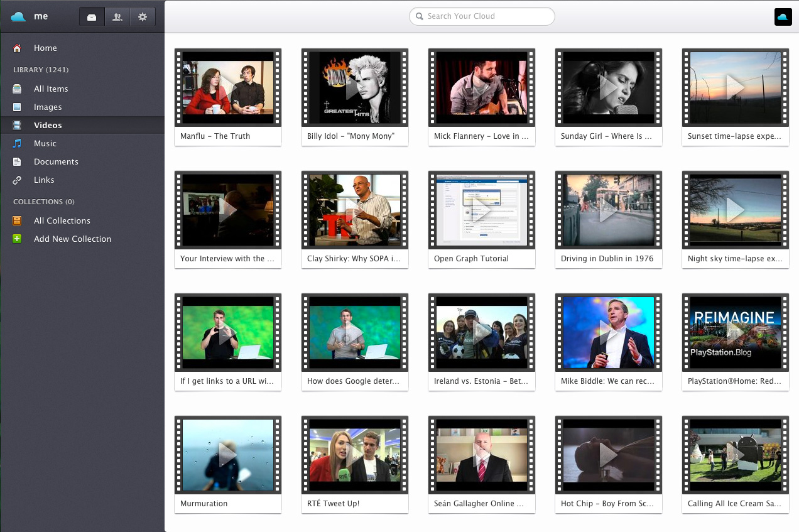Click the RTÉ Tweet Up! title label
Screen dimensions: 799x532
pyautogui.click(x=334, y=504)
